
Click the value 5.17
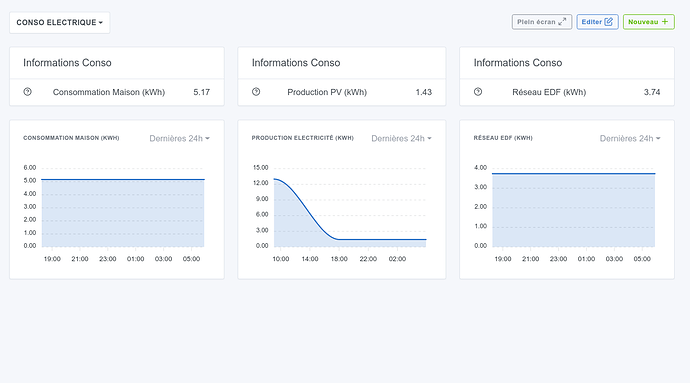click(202, 92)
